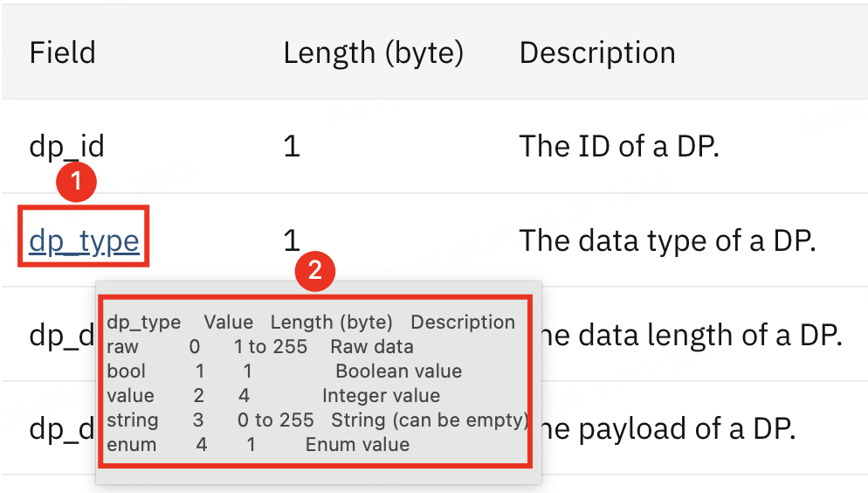Select the Description column header

pyautogui.click(x=597, y=53)
